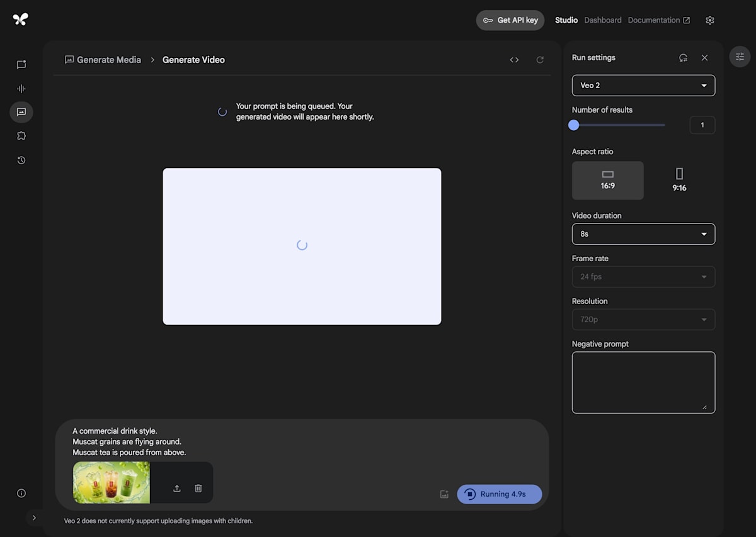Reset run settings to defaults icon
The height and width of the screenshot is (537, 756).
[x=684, y=58]
